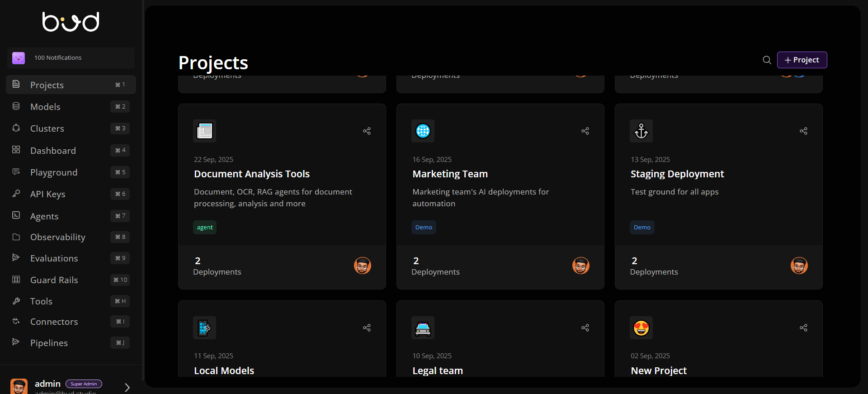Click the Local Models phone icon
Image resolution: width=868 pixels, height=394 pixels.
[204, 328]
